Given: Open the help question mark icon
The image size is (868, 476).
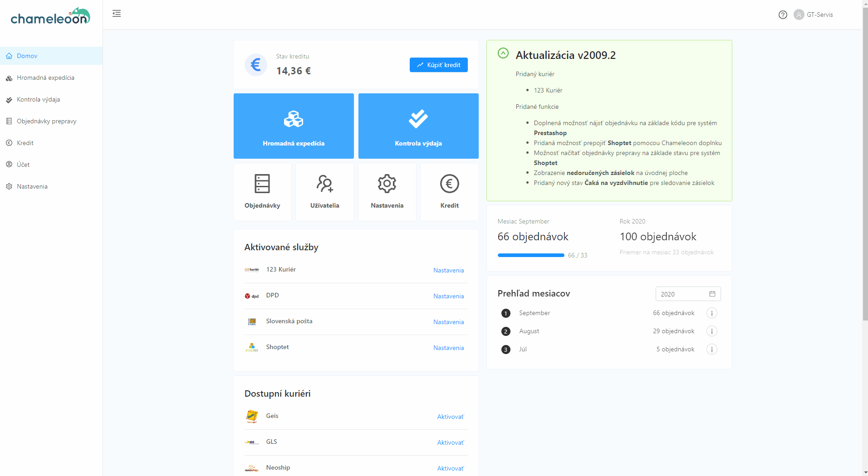Looking at the screenshot, I should pyautogui.click(x=783, y=15).
